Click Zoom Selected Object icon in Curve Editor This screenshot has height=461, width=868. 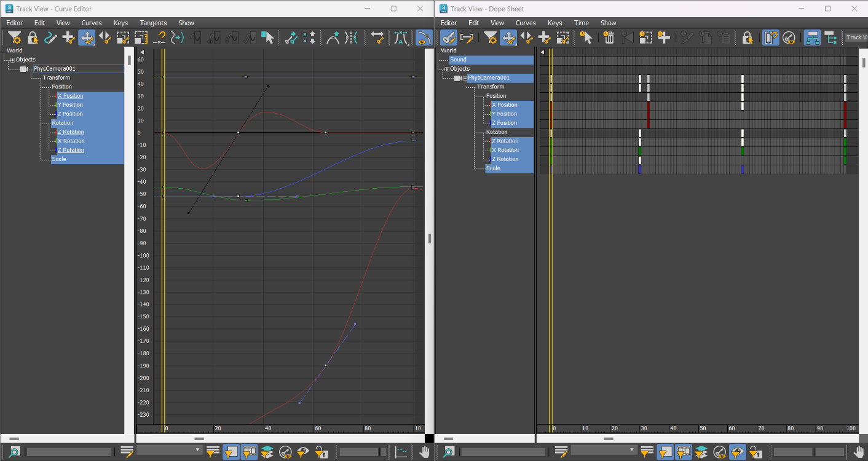point(15,452)
